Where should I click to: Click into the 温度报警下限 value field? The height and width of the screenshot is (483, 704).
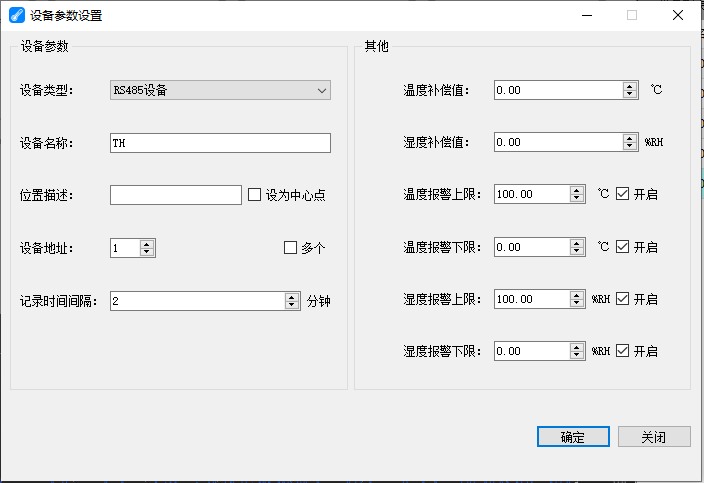pos(531,247)
